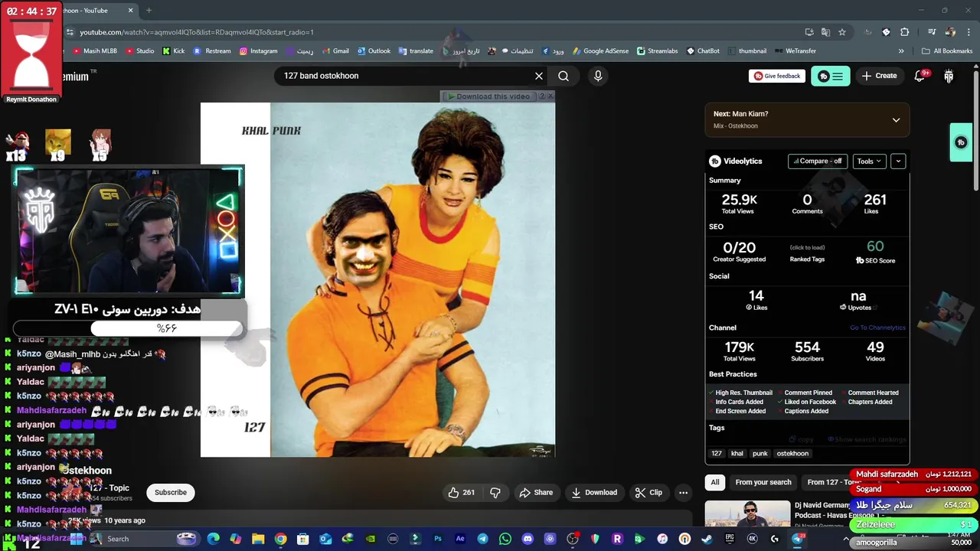
Task: Click the Captions Added check item
Action: point(802,411)
